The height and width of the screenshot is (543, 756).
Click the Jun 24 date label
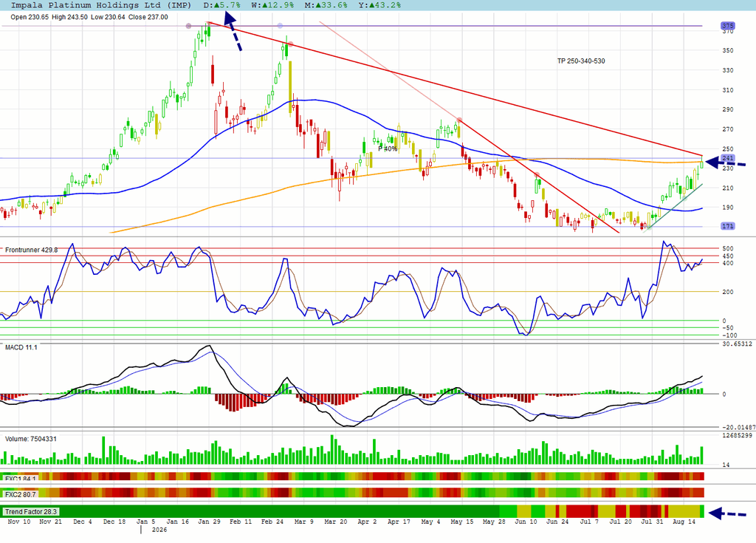(x=557, y=522)
